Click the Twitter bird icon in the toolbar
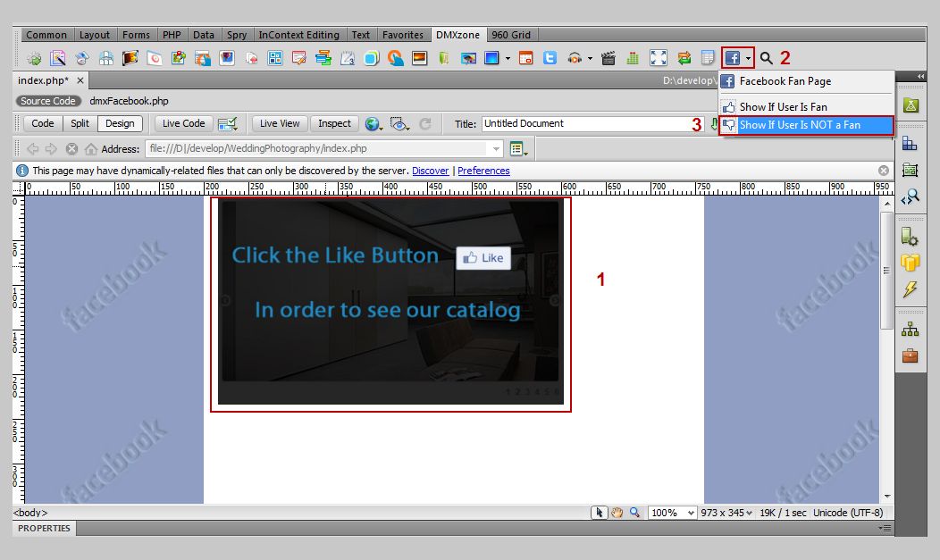The width and height of the screenshot is (940, 560). click(550, 58)
